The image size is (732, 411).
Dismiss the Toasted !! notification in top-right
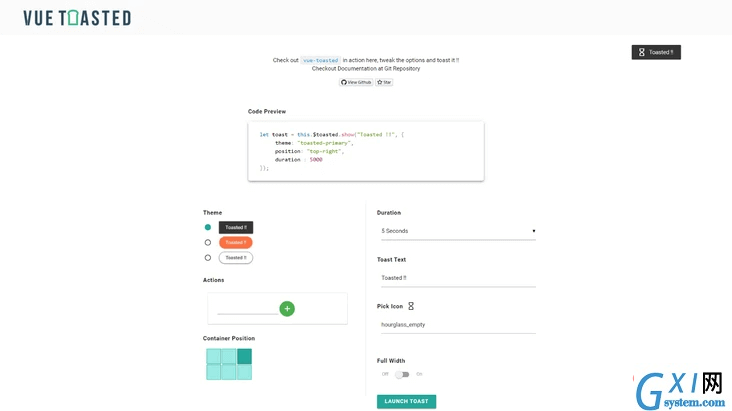pyautogui.click(x=656, y=52)
